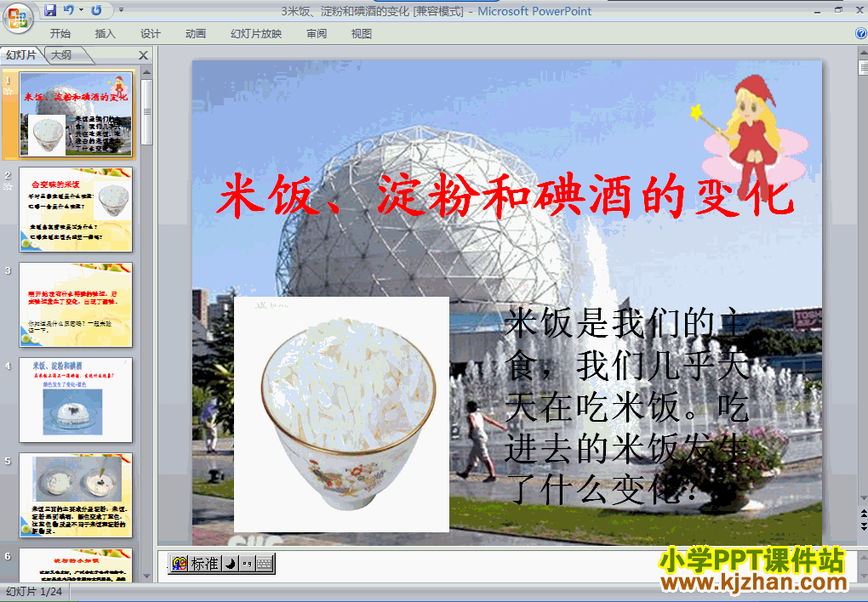The height and width of the screenshot is (602, 868).
Task: Click main slide vertical scrollbar handle
Action: [x=863, y=67]
